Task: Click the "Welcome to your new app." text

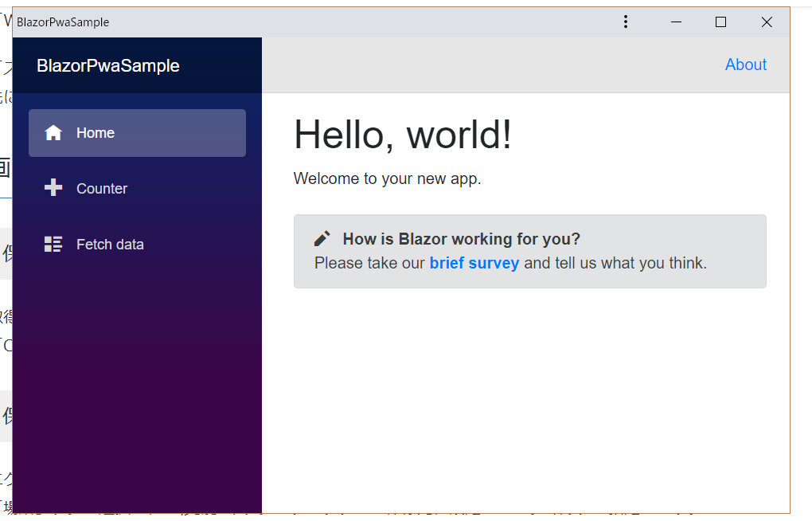Action: (388, 178)
